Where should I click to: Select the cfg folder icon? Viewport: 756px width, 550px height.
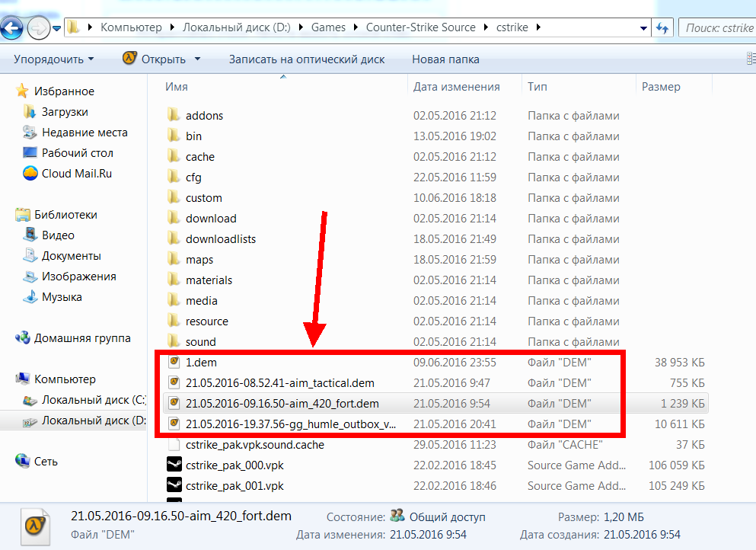174,177
